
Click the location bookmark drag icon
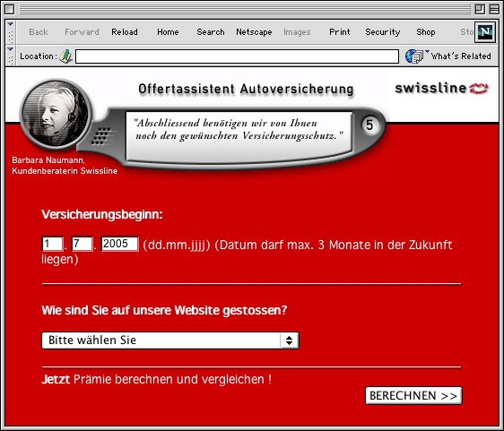point(66,56)
